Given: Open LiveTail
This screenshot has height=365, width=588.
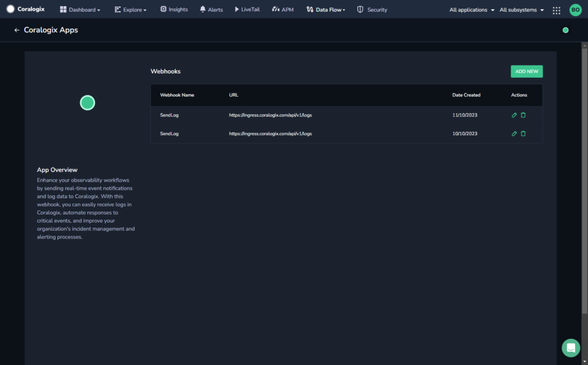Looking at the screenshot, I should (x=247, y=9).
